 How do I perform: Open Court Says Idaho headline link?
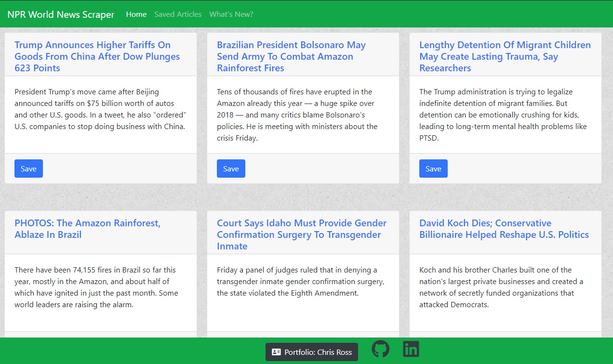pos(302,234)
